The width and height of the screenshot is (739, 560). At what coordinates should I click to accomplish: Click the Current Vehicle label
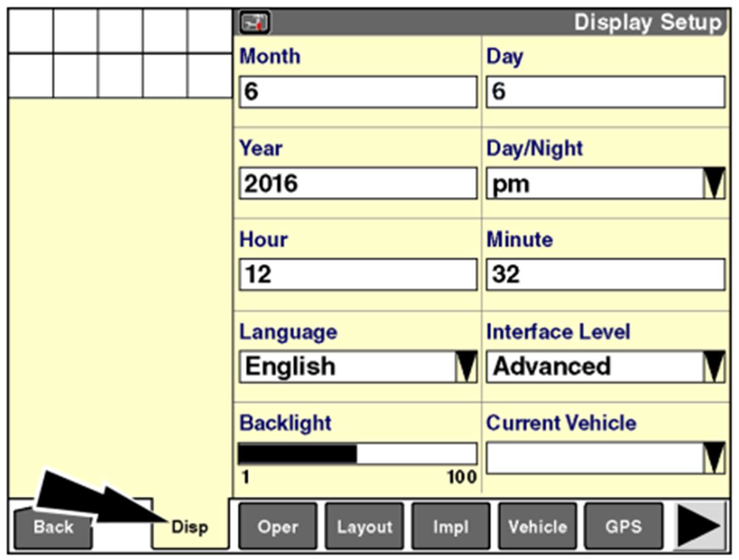[561, 423]
